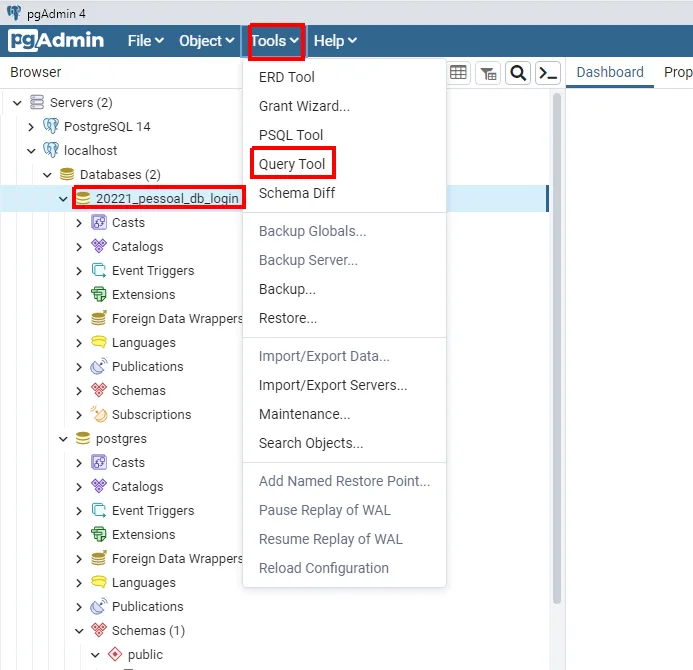The width and height of the screenshot is (693, 670).
Task: Click the Reload Configuration menu entry
Action: coord(324,568)
